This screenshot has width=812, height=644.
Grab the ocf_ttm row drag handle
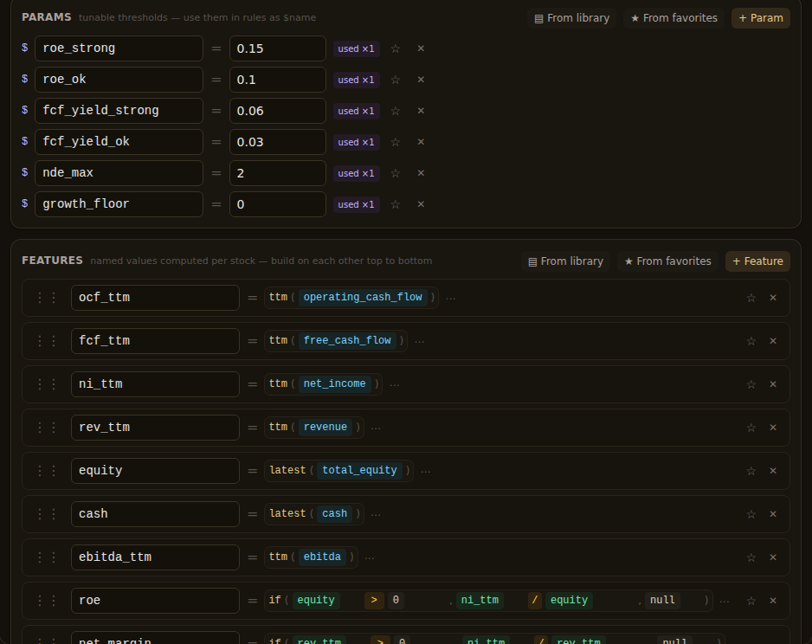pos(47,298)
